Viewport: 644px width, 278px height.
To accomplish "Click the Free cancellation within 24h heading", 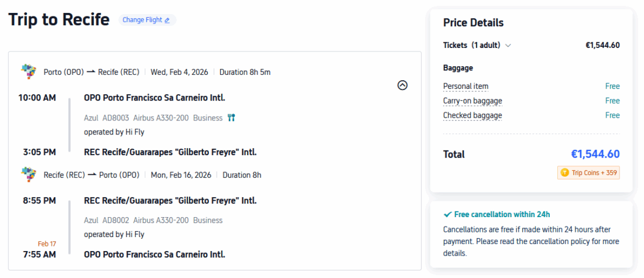I will click(x=502, y=214).
